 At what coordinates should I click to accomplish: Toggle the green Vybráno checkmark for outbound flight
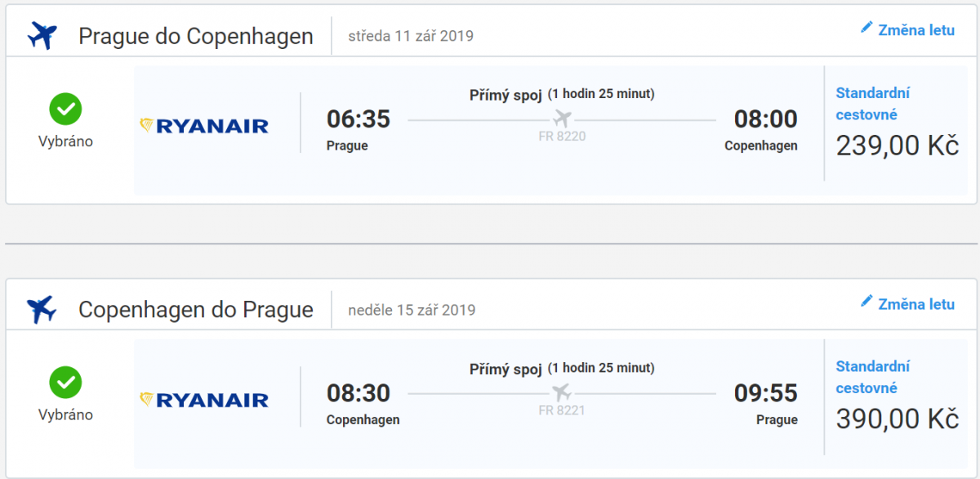(x=65, y=109)
